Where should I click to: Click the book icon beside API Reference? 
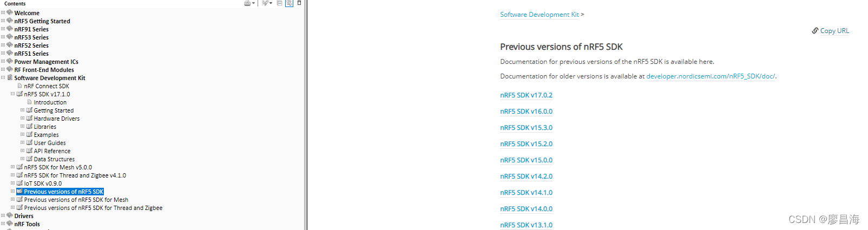pos(29,150)
